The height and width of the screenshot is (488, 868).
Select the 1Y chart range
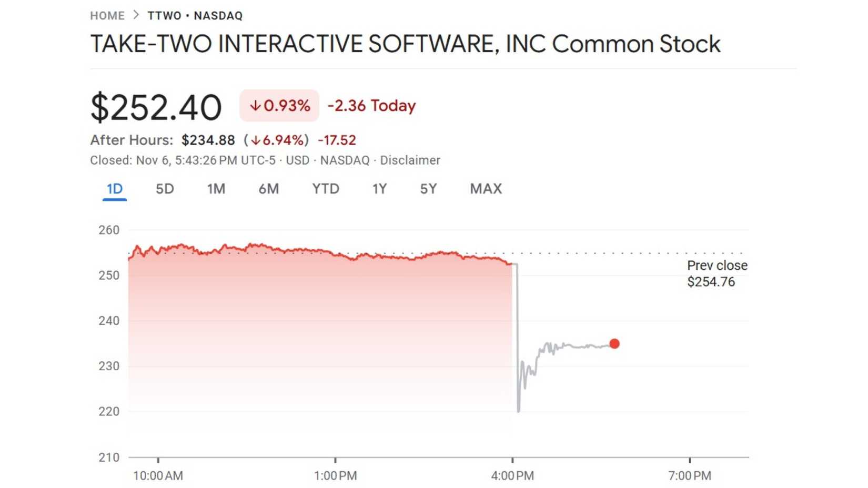[x=379, y=189]
